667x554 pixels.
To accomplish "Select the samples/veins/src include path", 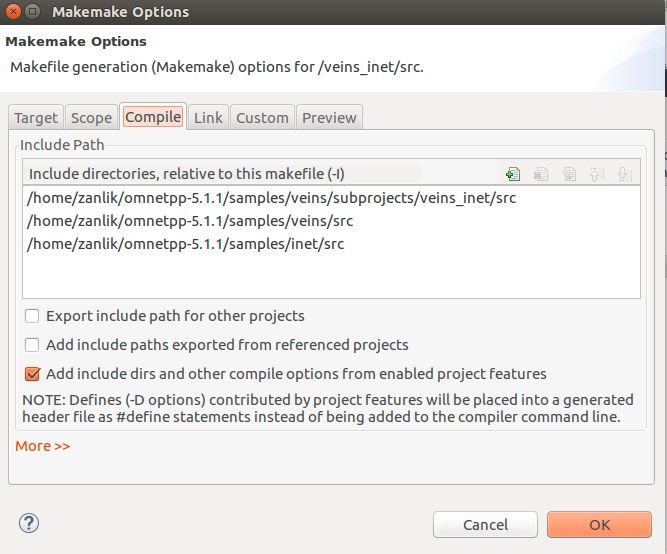I will [190, 221].
